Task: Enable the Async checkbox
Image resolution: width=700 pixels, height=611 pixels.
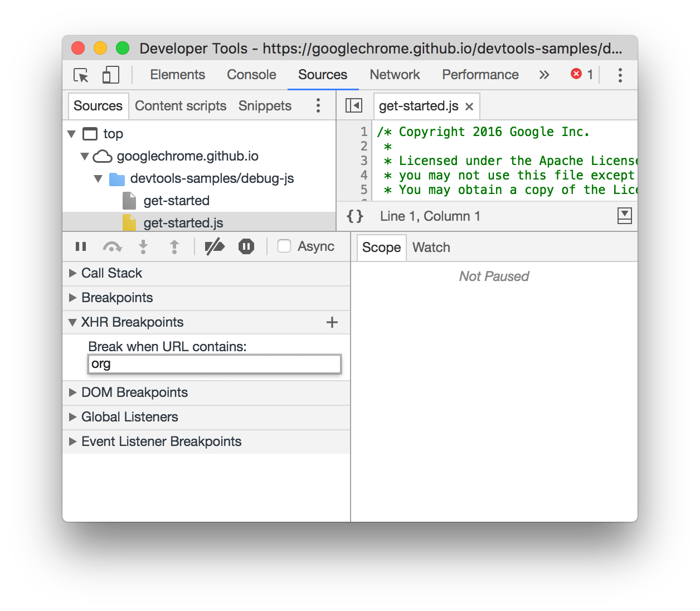Action: point(284,246)
